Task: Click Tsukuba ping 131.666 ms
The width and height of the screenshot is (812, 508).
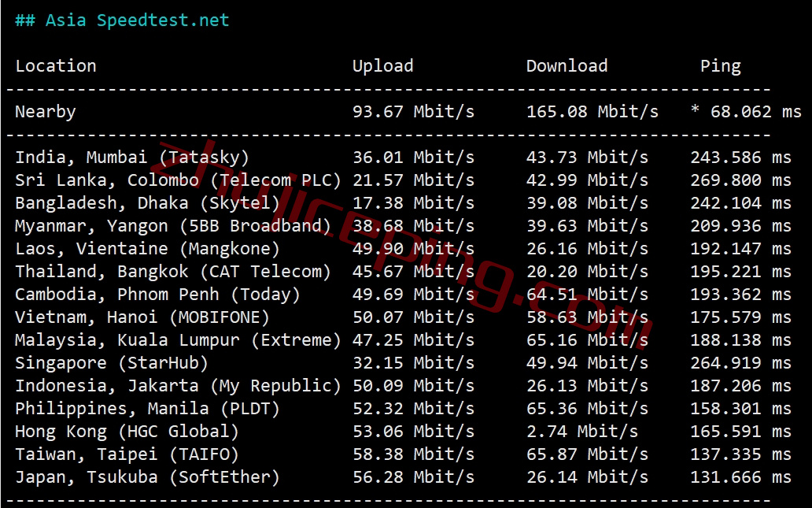Action: point(740,476)
